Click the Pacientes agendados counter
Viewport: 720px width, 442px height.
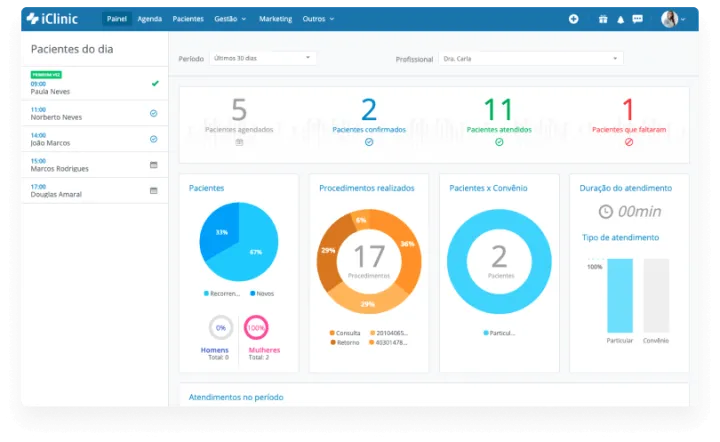click(x=239, y=115)
